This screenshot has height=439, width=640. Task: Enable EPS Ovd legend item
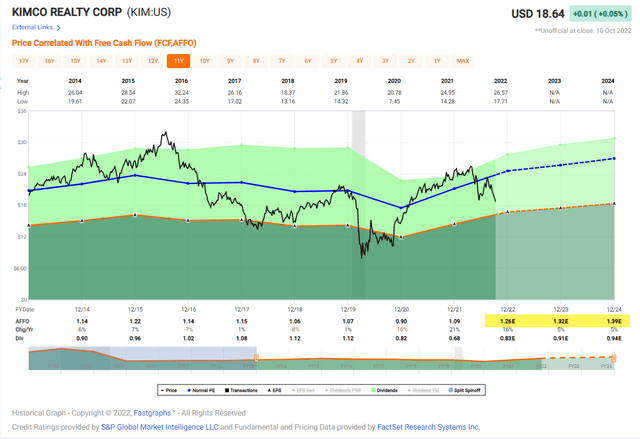tap(303, 390)
